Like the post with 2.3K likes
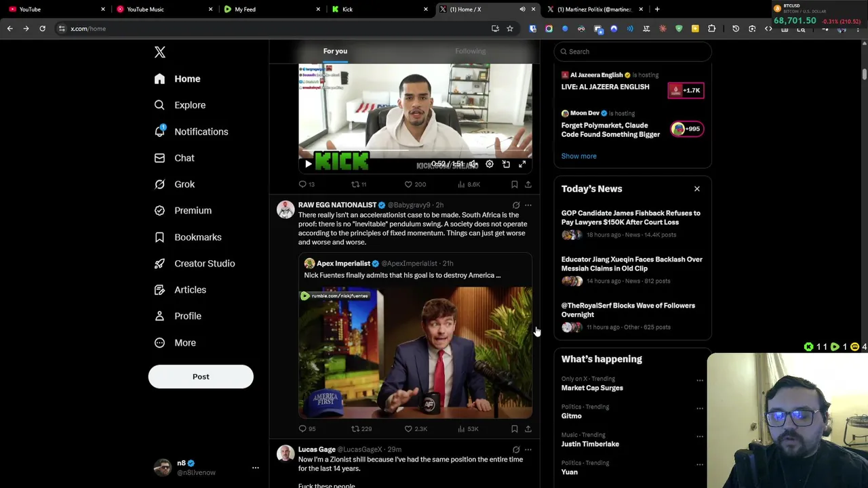 coord(416,429)
